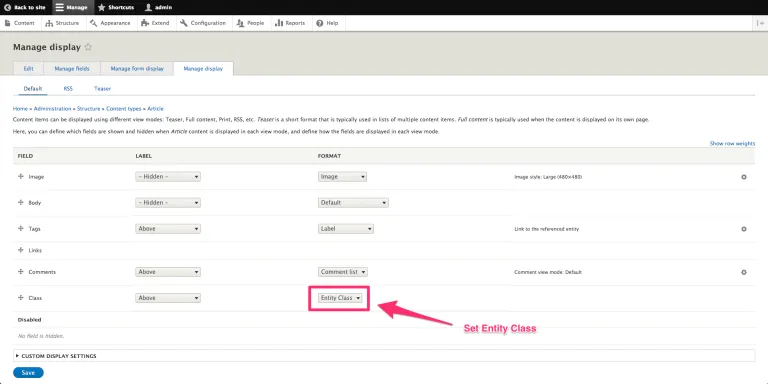
Task: Follow the Article breadcrumb link
Action: coord(155,109)
